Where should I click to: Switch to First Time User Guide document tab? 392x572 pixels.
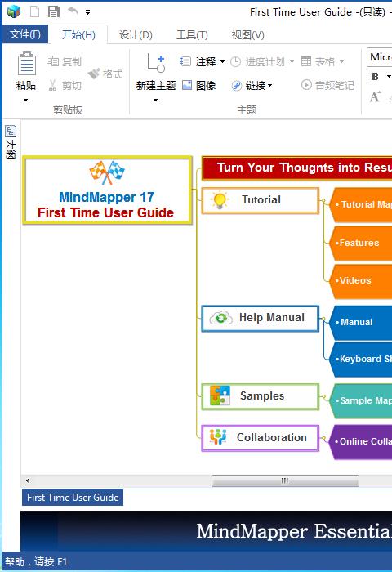coord(73,498)
